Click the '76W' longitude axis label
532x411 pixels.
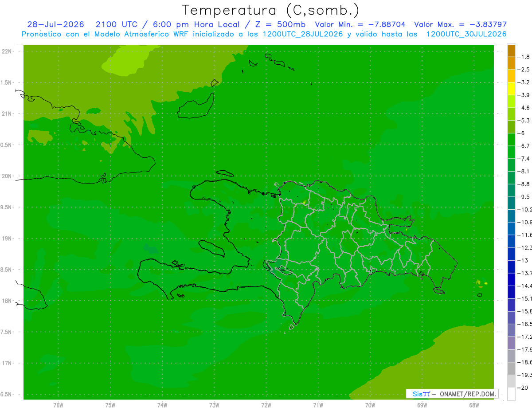point(58,405)
